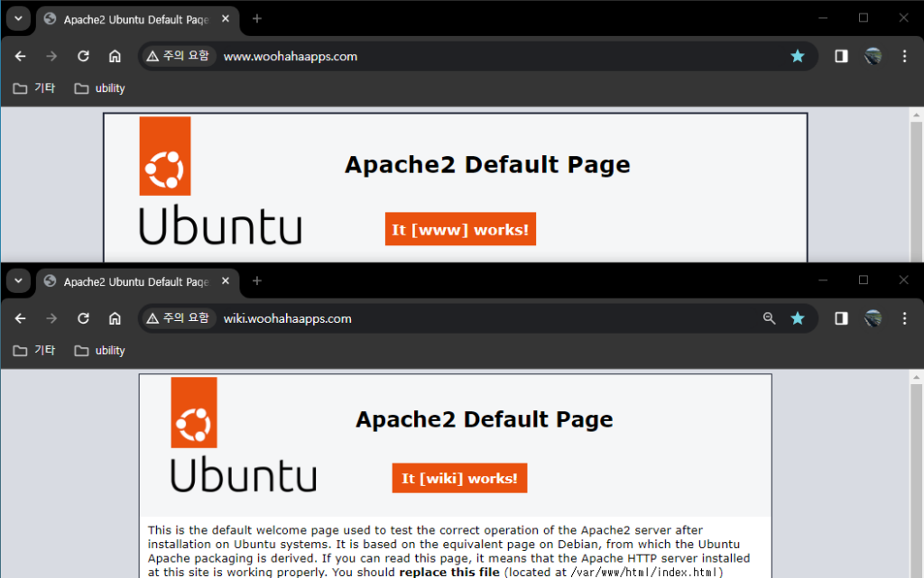This screenshot has height=578, width=924.
Task: Open 기타 bookmarks folder in top window
Action: (34, 88)
